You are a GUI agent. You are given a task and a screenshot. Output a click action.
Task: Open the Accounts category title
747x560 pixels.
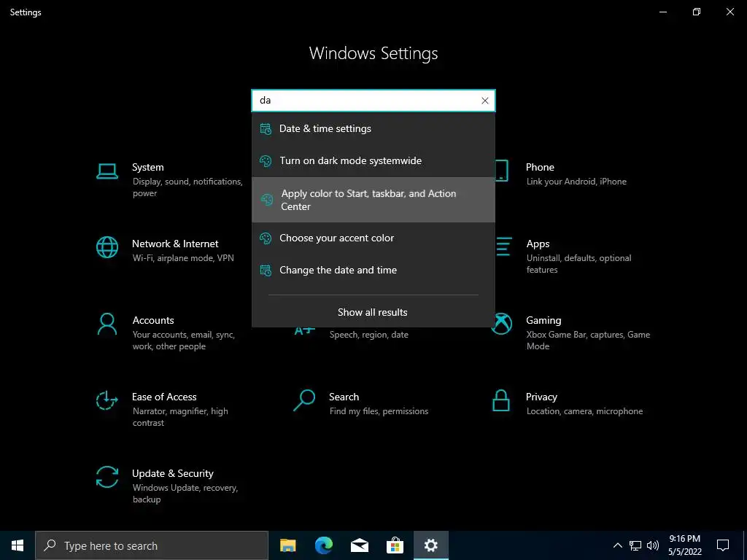pyautogui.click(x=153, y=321)
